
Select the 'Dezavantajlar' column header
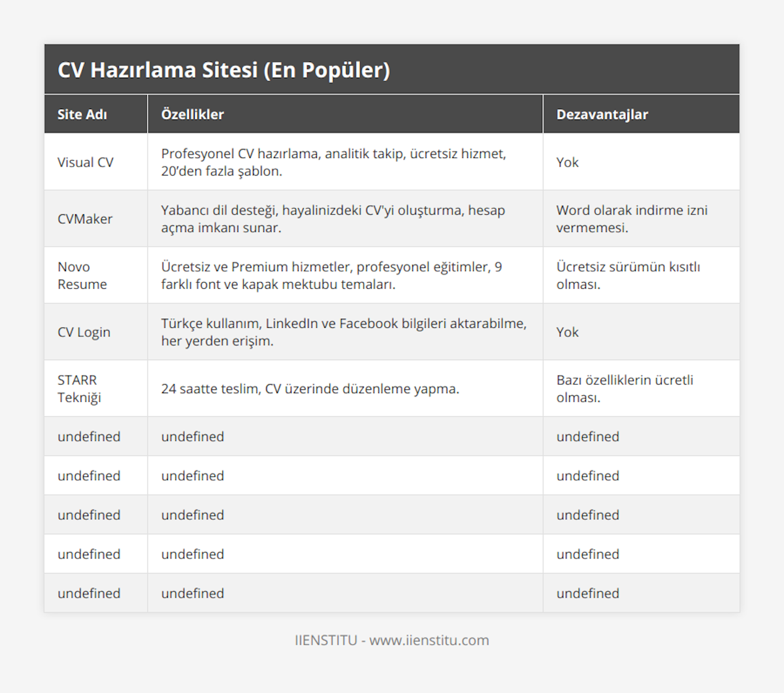coord(602,114)
